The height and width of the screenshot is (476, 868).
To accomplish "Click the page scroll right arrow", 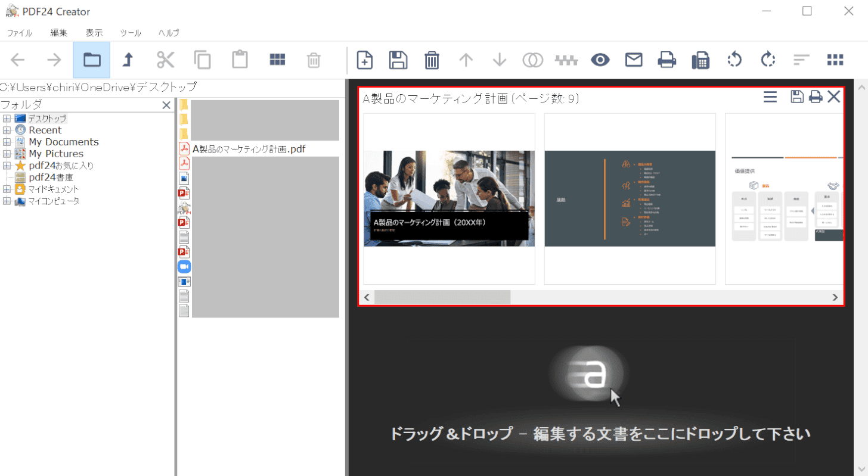I will click(835, 297).
